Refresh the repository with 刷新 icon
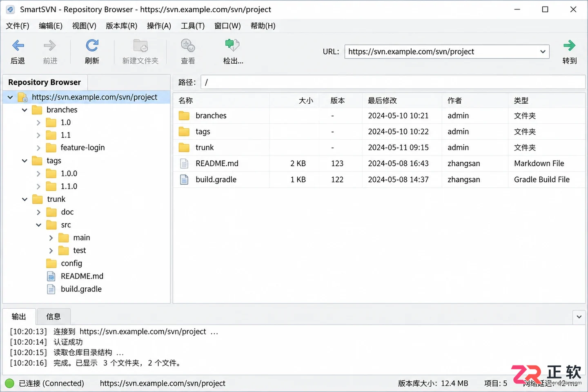The width and height of the screenshot is (588, 392). (92, 45)
